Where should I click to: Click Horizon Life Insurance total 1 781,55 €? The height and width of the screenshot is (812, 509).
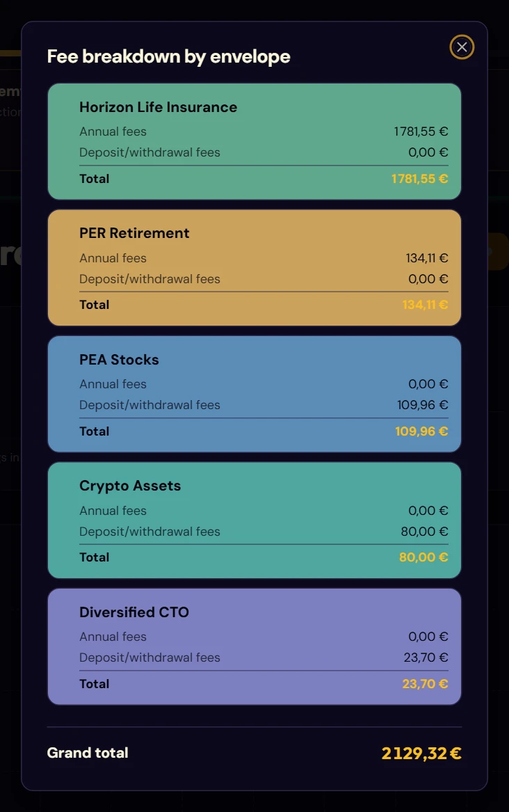419,179
